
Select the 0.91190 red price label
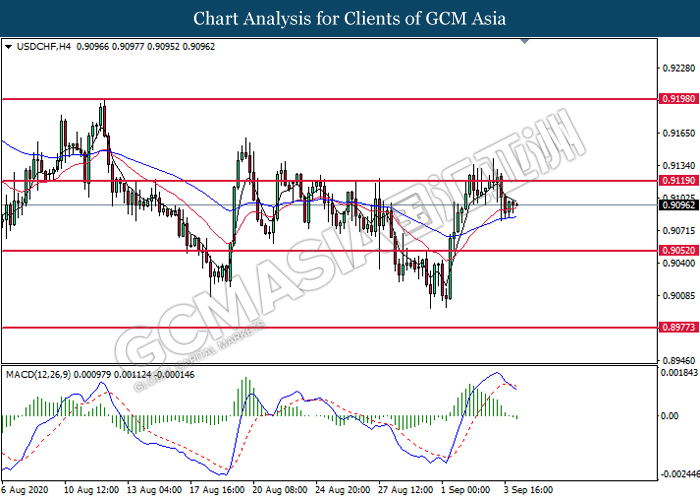(679, 181)
